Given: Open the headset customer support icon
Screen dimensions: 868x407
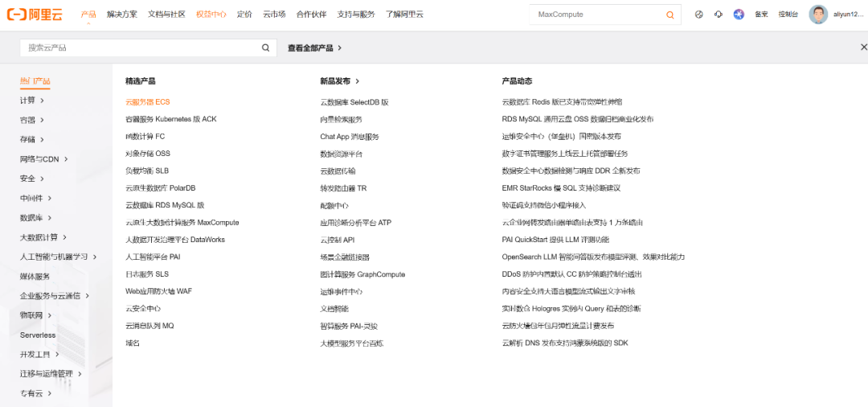Looking at the screenshot, I should tap(719, 14).
